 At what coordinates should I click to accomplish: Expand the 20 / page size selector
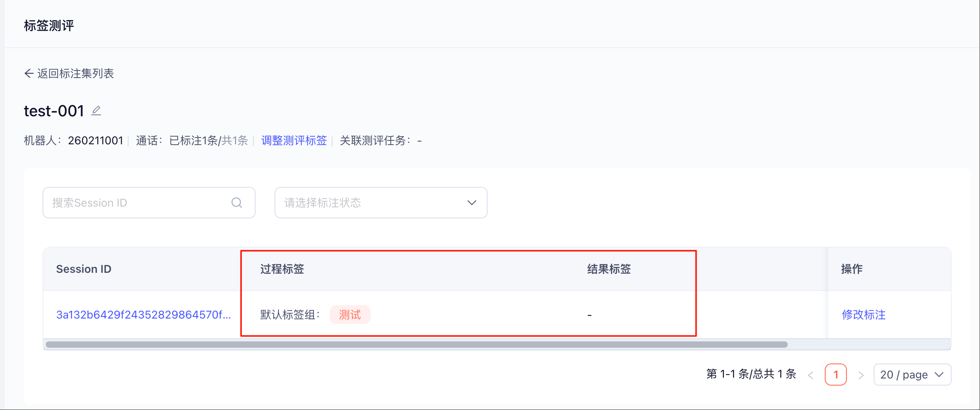pos(912,375)
